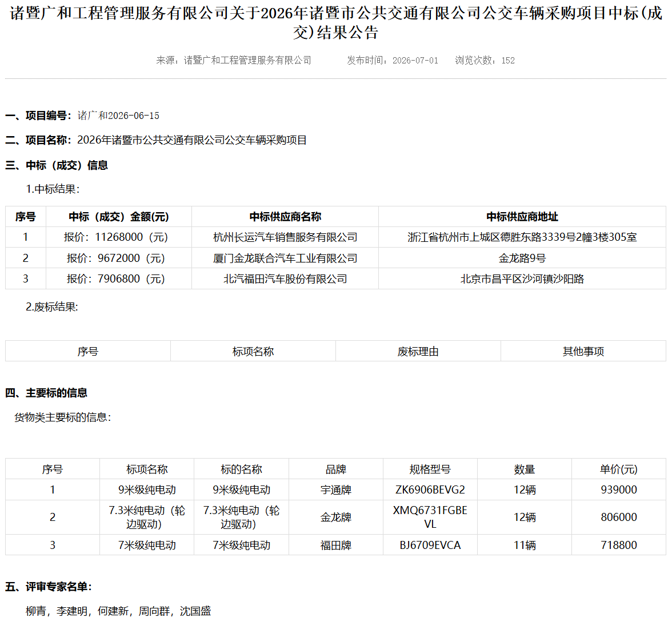The image size is (672, 621).
Task: Click bid amount 9672000 cell
Action: [x=119, y=258]
